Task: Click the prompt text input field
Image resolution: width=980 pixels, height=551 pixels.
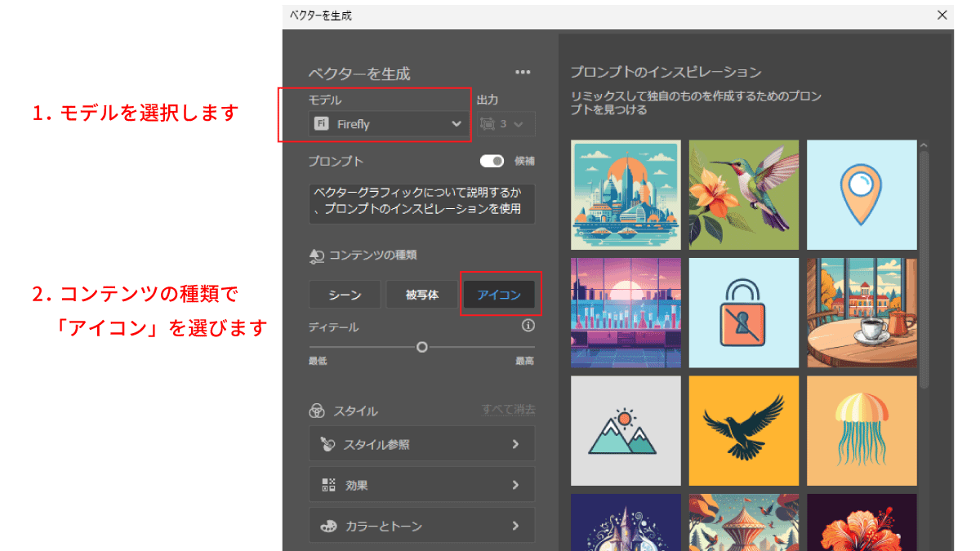Action: (422, 203)
